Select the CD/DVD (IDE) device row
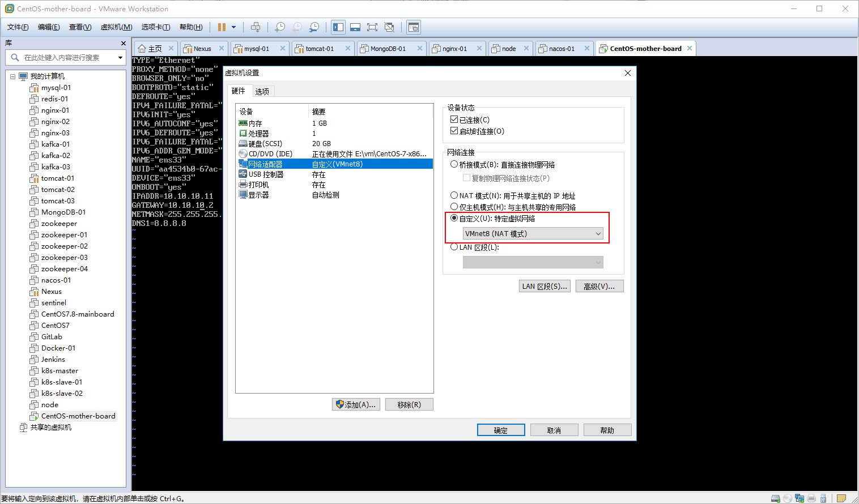Screen dimensions: 859x504 point(334,153)
